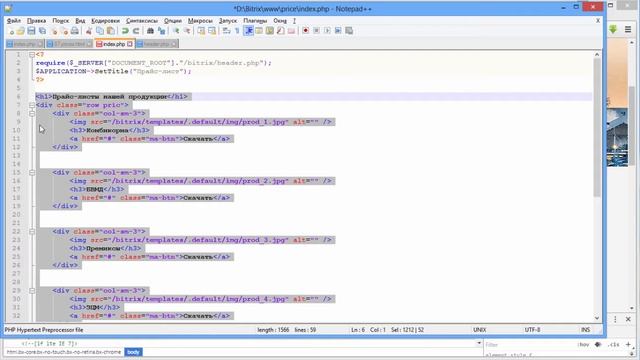Click PHP Hypertext Preprocessor file status text
Viewport: 640px width, 360px height.
click(x=44, y=330)
